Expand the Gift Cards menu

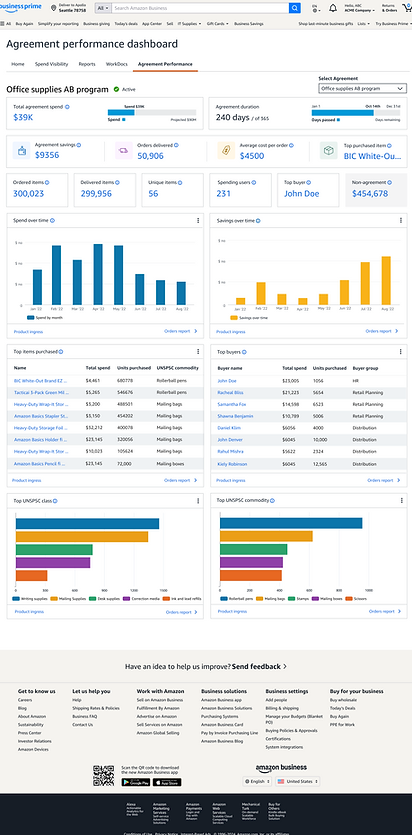pyautogui.click(x=218, y=23)
